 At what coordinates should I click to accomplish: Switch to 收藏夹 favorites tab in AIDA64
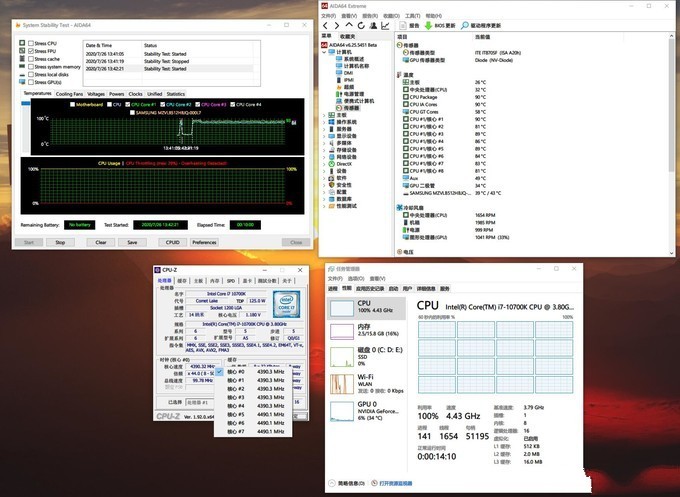coord(347,36)
